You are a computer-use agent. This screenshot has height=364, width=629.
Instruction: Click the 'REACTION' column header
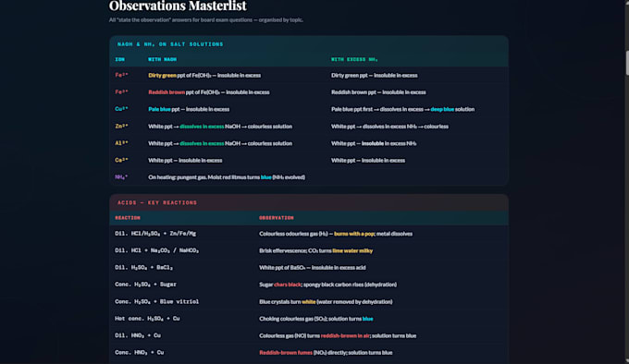tap(128, 218)
